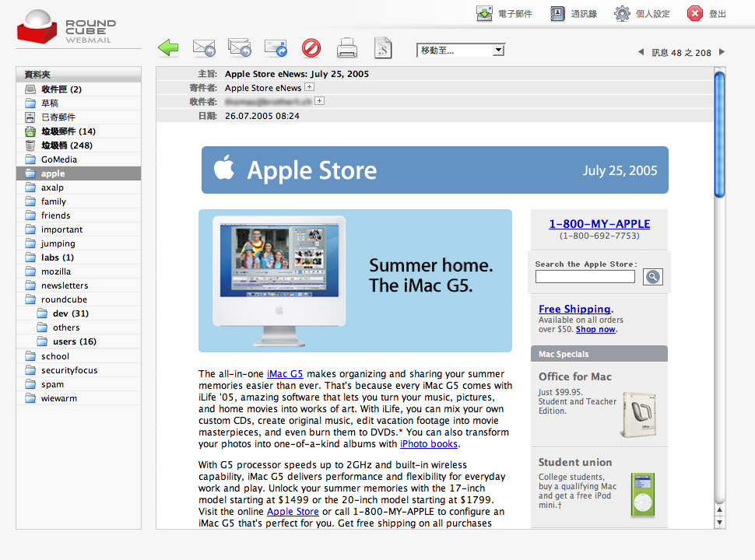Select the spam folder
755x560 pixels.
(x=79, y=384)
